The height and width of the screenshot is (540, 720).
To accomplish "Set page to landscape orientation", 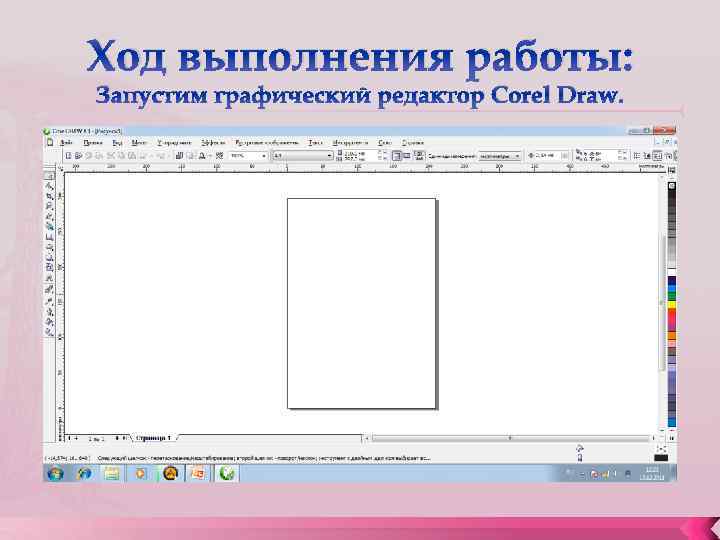I will coord(407,156).
